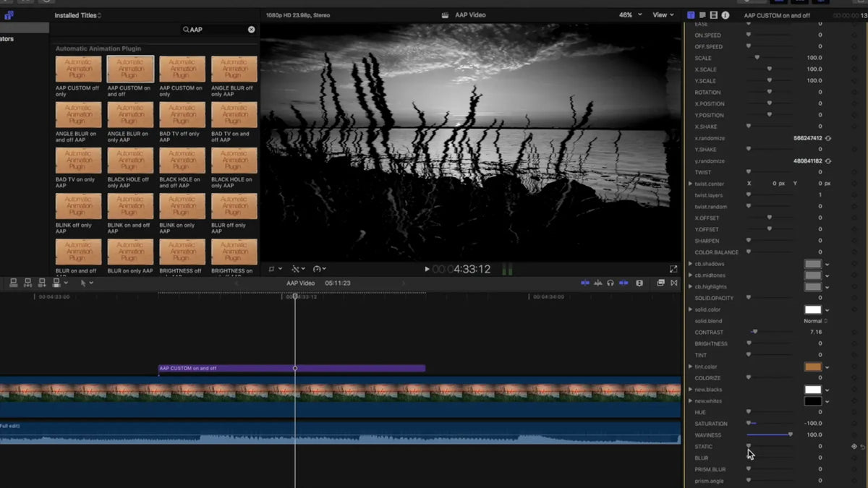Reset the STATIC parameter
The width and height of the screenshot is (868, 488).
tap(862, 447)
